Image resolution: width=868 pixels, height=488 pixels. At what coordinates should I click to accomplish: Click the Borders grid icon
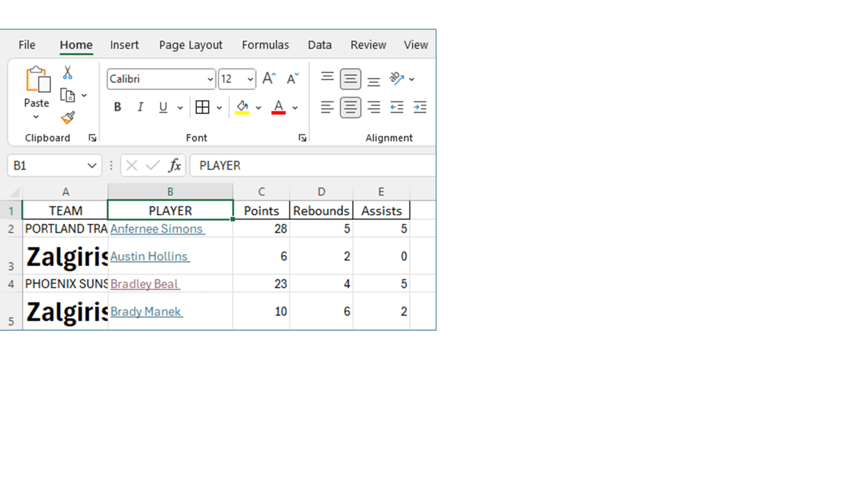pyautogui.click(x=202, y=107)
